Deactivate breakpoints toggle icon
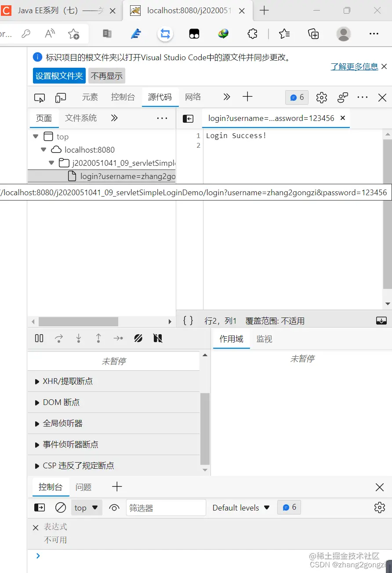392x573 pixels. [138, 338]
